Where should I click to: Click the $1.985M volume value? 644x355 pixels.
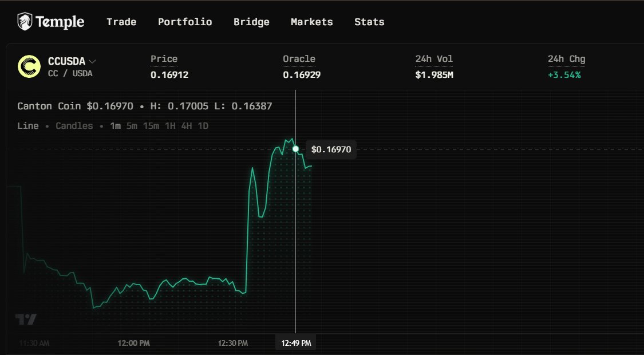434,75
